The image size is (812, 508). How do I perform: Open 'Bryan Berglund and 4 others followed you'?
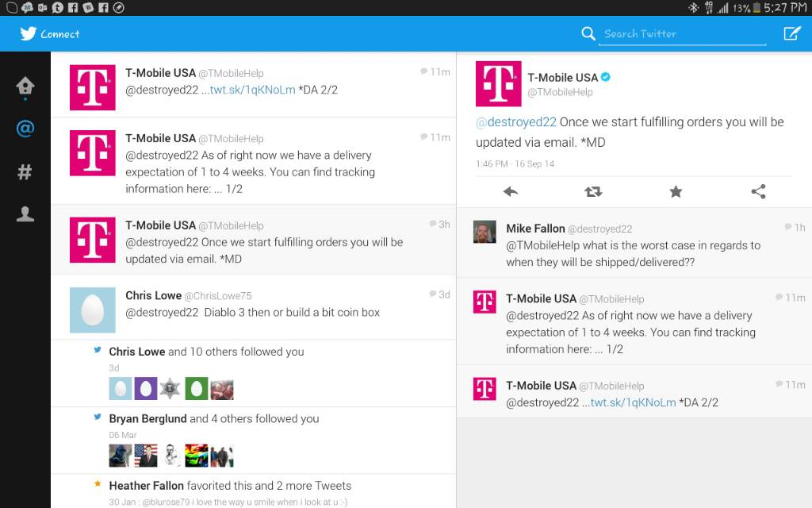click(x=253, y=441)
